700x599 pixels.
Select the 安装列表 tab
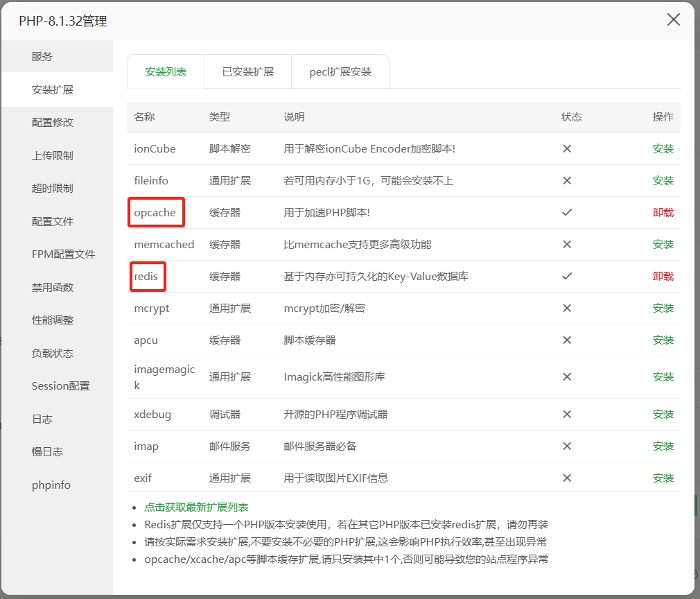(165, 71)
